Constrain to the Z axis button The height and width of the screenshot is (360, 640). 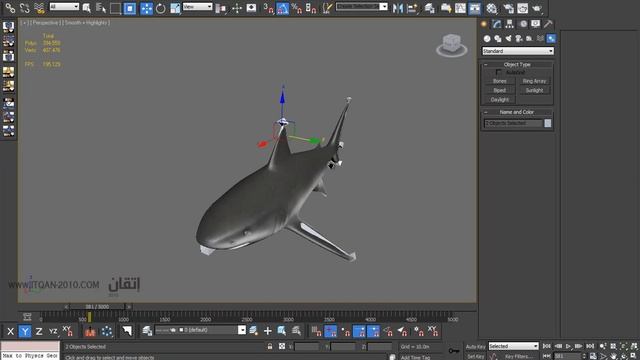click(x=39, y=331)
